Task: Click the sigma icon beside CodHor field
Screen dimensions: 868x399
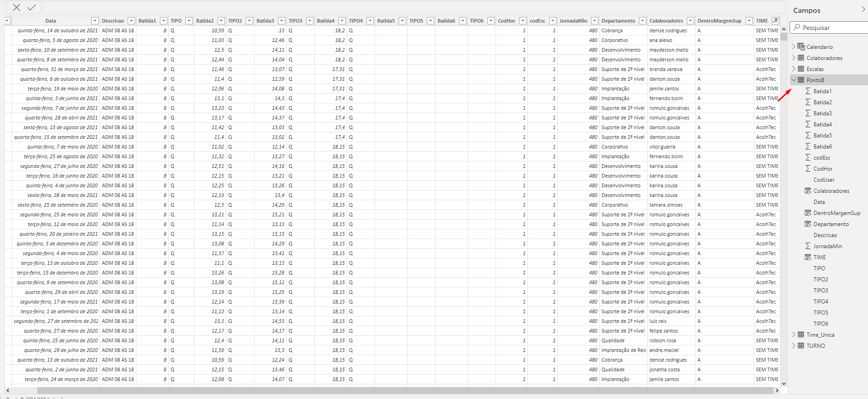Action: point(808,168)
